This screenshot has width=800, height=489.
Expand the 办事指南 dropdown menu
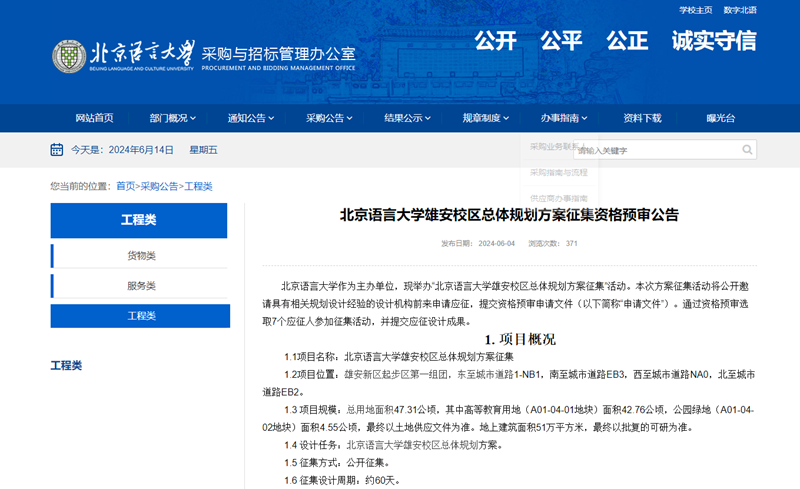tap(564, 118)
